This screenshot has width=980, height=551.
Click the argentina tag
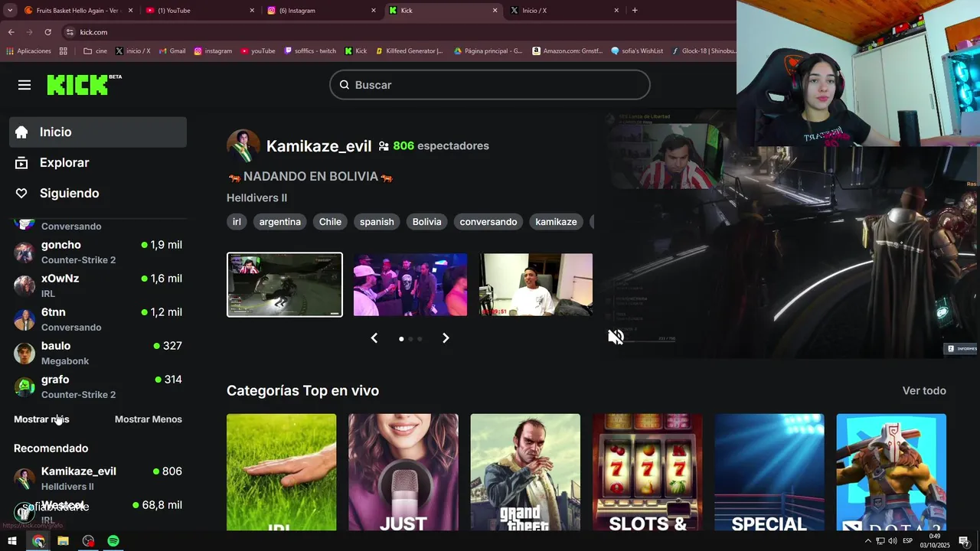(x=280, y=222)
